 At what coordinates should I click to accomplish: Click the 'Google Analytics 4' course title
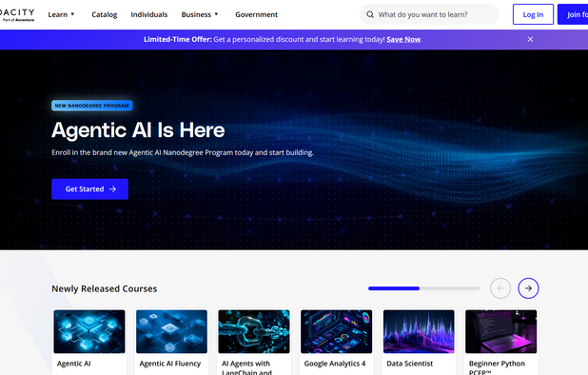pos(335,364)
